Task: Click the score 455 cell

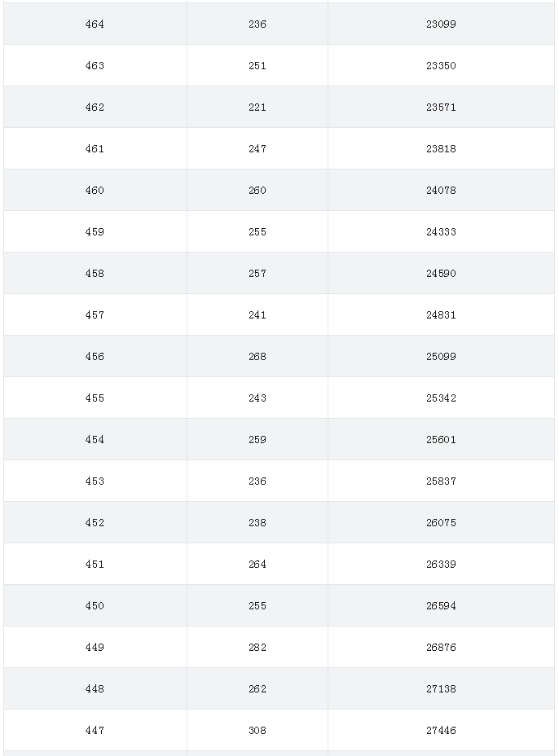Action: 95,398
